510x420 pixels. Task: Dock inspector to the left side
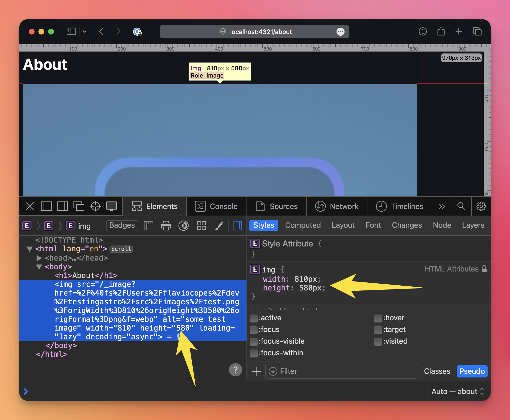tap(46, 206)
